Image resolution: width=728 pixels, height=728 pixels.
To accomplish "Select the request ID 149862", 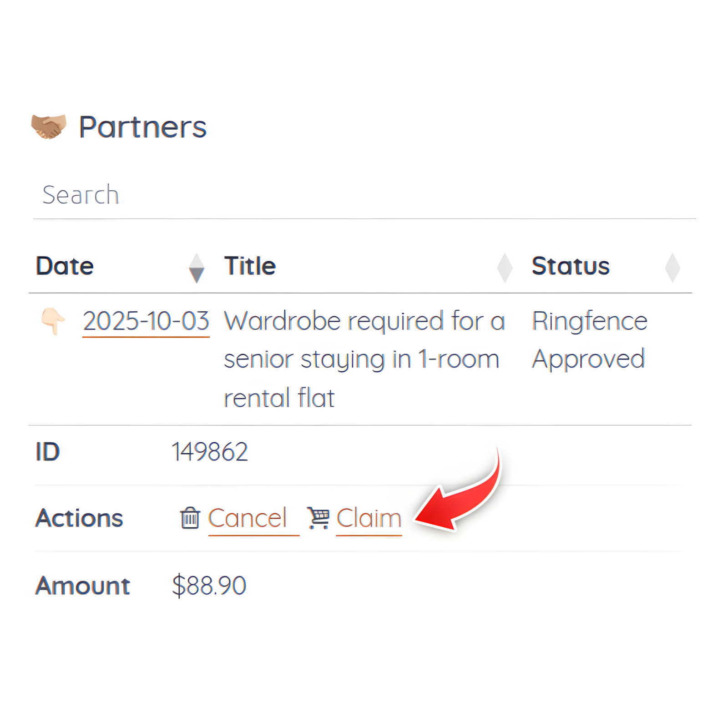I will 210,452.
